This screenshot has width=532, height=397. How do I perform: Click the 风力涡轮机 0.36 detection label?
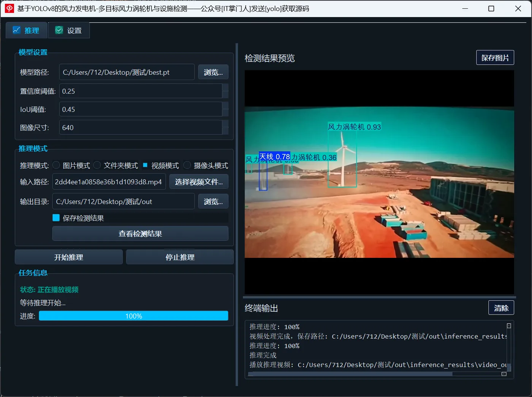pos(314,157)
